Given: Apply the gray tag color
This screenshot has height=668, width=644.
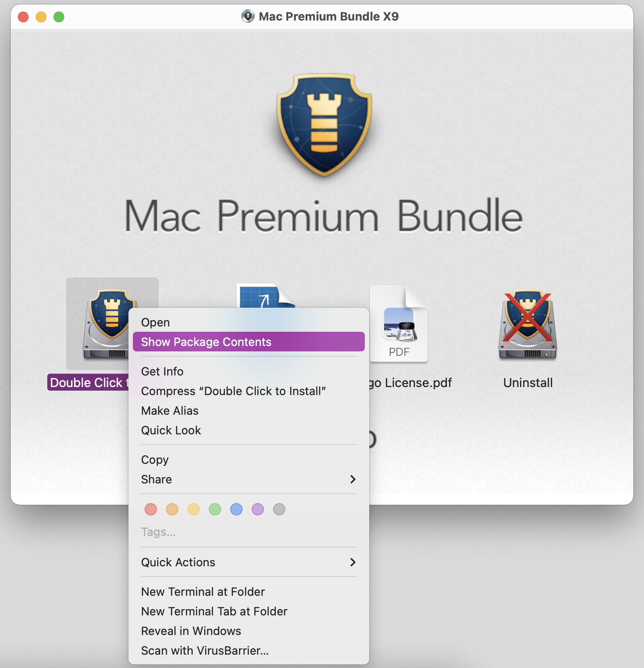Looking at the screenshot, I should (x=279, y=509).
